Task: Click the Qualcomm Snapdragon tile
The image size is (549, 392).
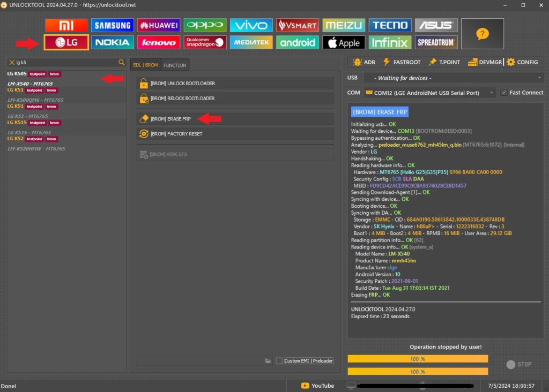Action: click(x=205, y=42)
